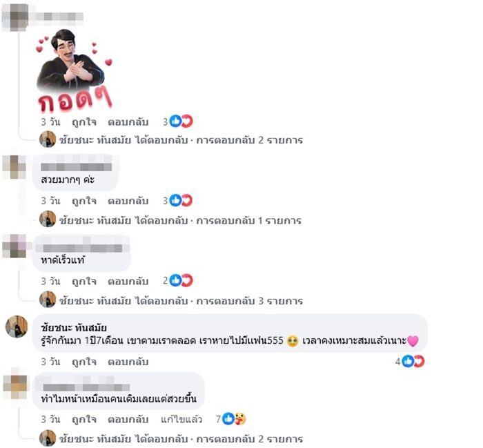Click ตอบกลับ under ชัยชนะ ทันสมัย's long comment
Image resolution: width=483 pixels, height=448 pixels.
[128, 362]
